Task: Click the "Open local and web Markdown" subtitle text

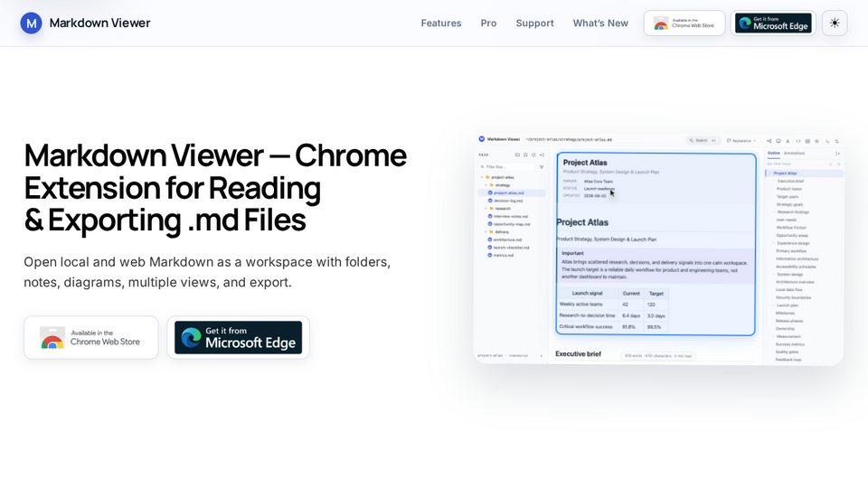Action: [207, 272]
